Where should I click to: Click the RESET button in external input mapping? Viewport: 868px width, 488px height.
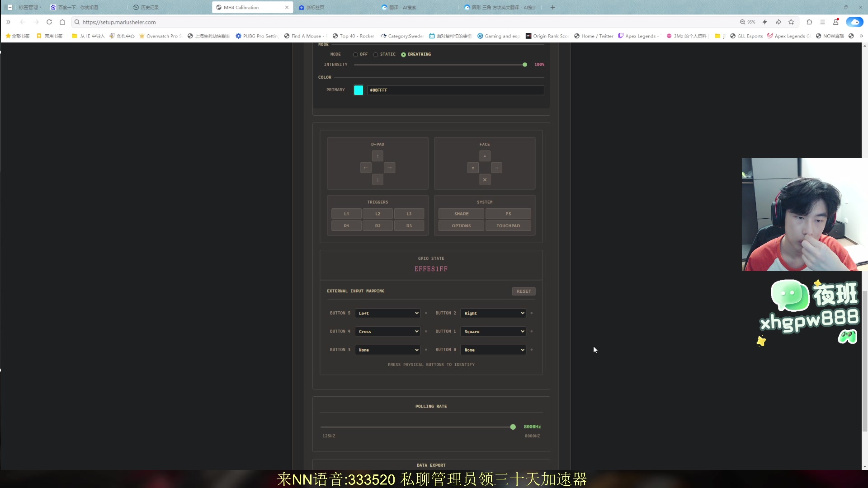[523, 291]
